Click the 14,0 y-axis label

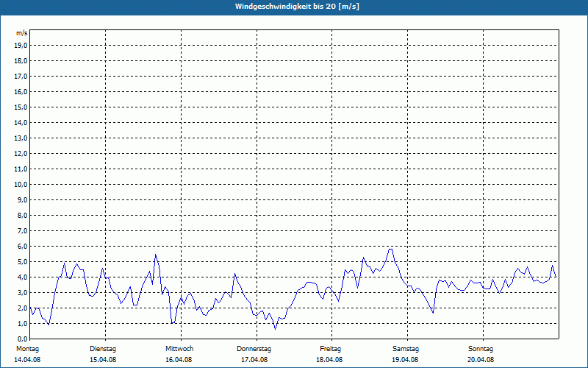point(21,122)
